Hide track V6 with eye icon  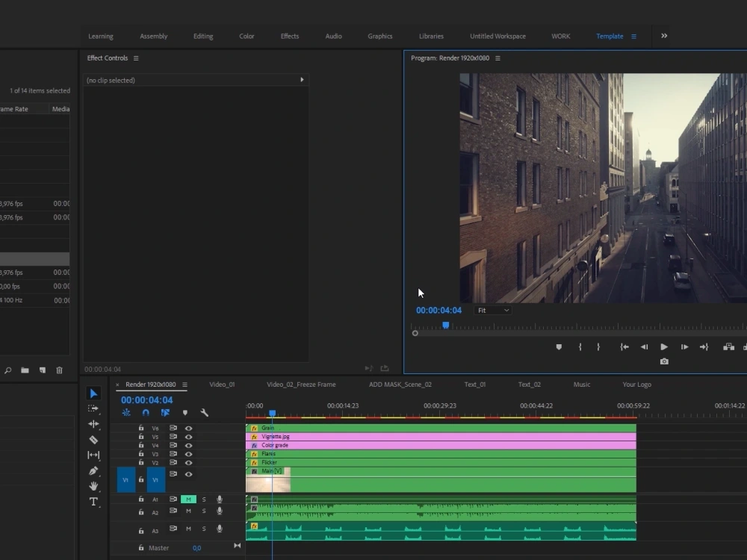[189, 428]
